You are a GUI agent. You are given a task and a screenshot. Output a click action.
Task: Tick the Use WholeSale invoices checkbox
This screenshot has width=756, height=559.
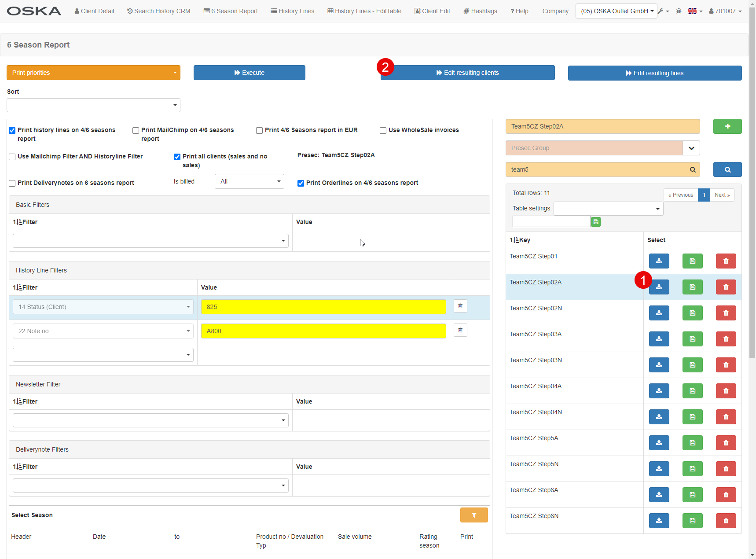[x=383, y=130]
